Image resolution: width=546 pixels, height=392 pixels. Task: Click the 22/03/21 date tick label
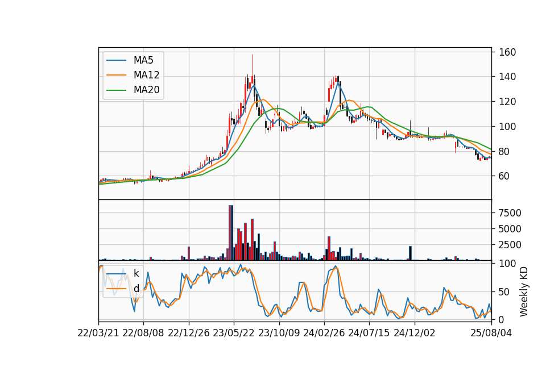click(98, 333)
